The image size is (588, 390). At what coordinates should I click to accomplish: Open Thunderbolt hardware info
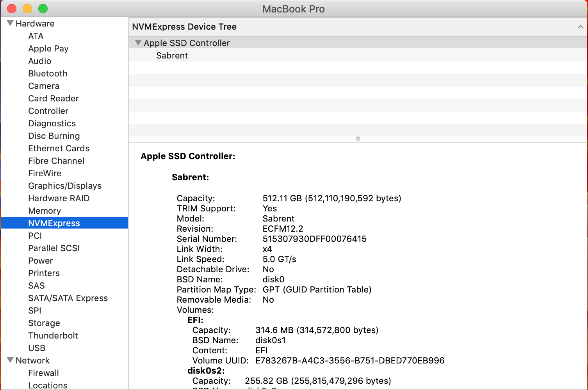(53, 335)
